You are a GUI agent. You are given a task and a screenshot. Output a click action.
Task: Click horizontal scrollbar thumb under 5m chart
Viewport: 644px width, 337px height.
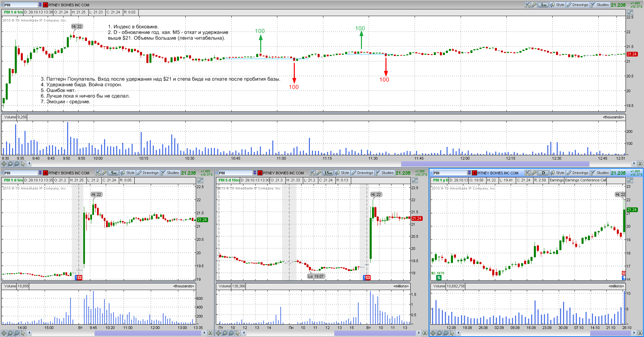click(148, 333)
